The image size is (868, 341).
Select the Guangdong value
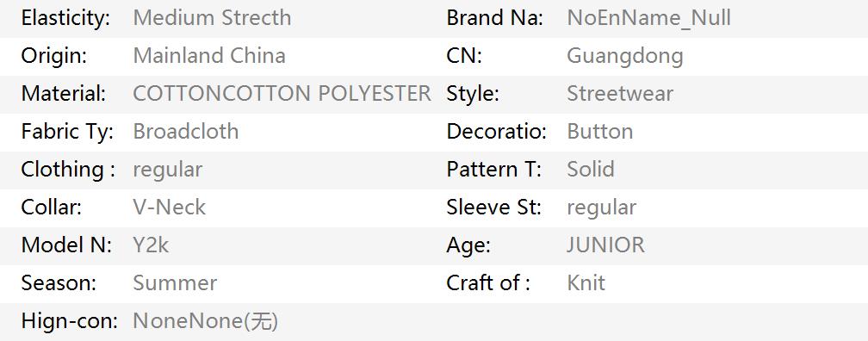point(625,57)
